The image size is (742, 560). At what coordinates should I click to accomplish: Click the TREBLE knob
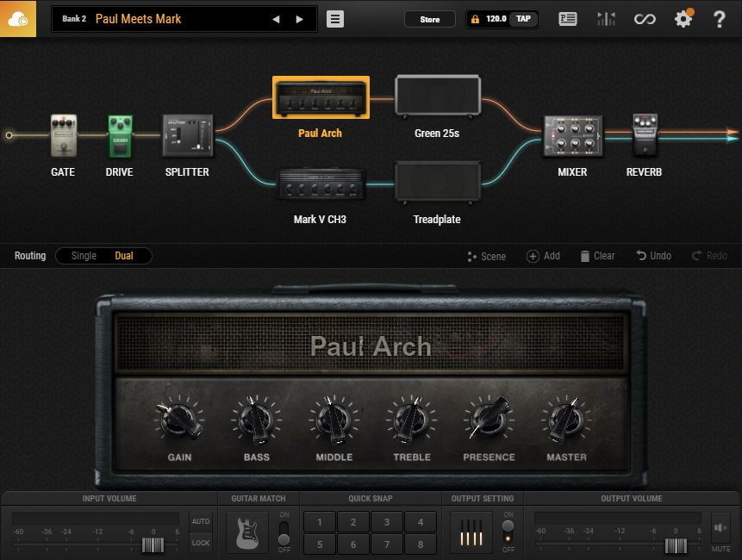(411, 420)
